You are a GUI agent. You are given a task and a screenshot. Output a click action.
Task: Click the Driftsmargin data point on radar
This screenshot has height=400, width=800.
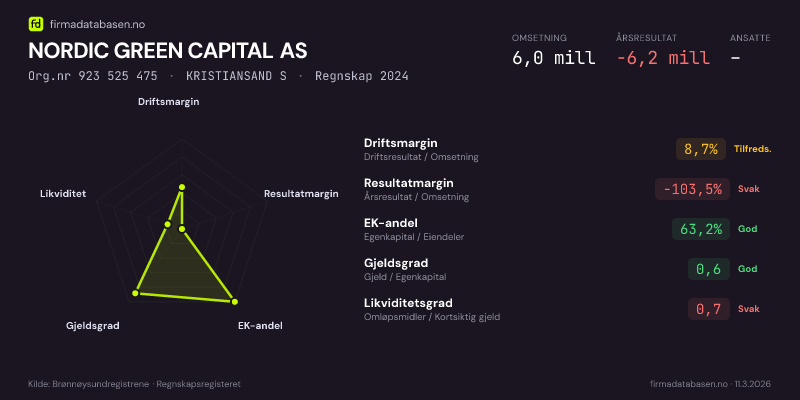pyautogui.click(x=182, y=187)
